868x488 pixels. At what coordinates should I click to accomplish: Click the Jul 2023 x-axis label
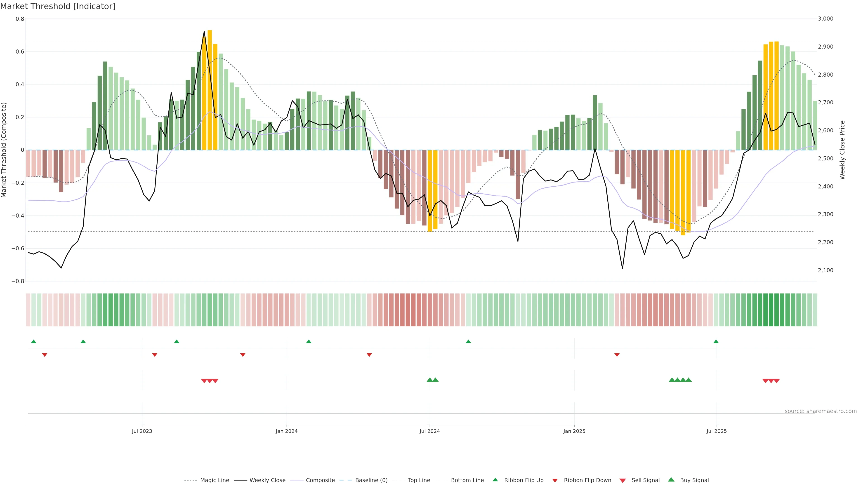click(x=142, y=431)
